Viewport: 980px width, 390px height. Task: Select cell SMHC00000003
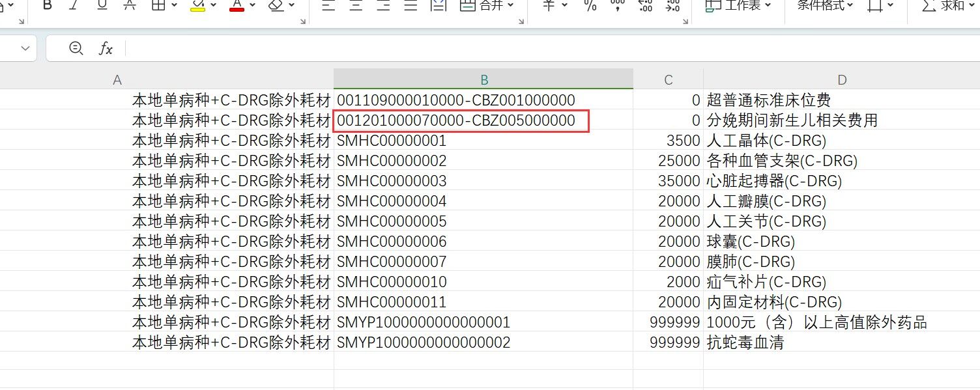pyautogui.click(x=483, y=181)
